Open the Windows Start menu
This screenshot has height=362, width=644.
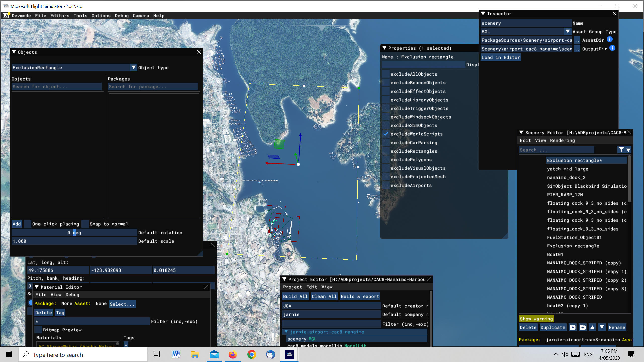[x=9, y=354]
